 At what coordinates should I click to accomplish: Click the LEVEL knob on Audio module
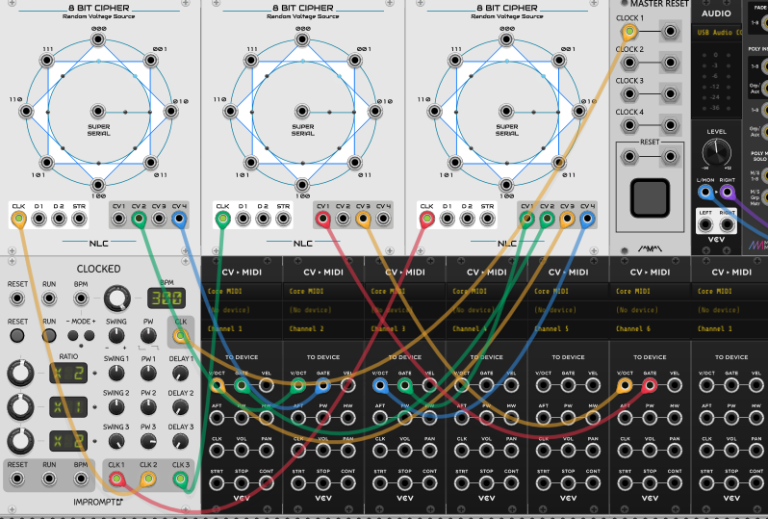click(716, 152)
